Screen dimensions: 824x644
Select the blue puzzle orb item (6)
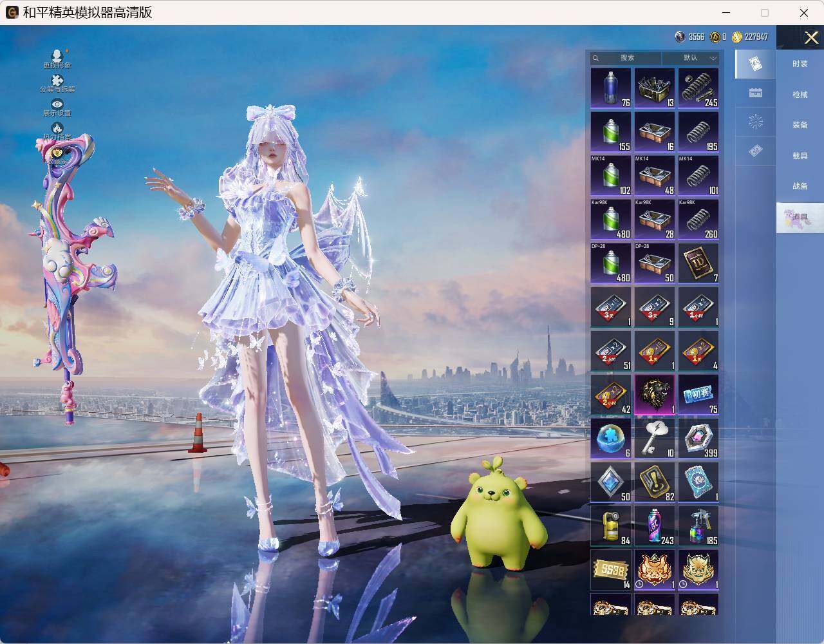[611, 438]
